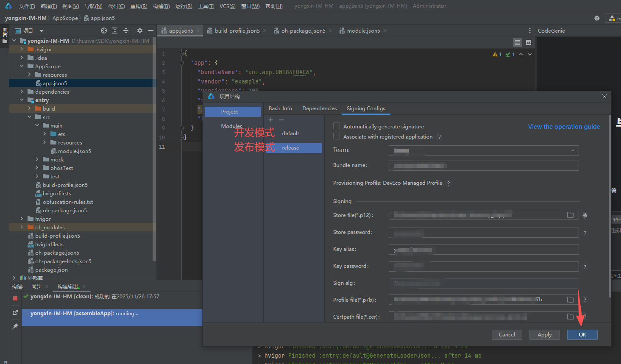Click the OK button
621x364 pixels.
point(582,335)
